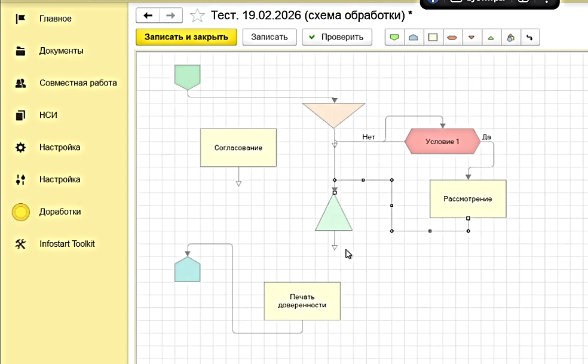Viewport: 588px width, 364px height.
Task: Select the Печать доверенности block
Action: coord(302,301)
